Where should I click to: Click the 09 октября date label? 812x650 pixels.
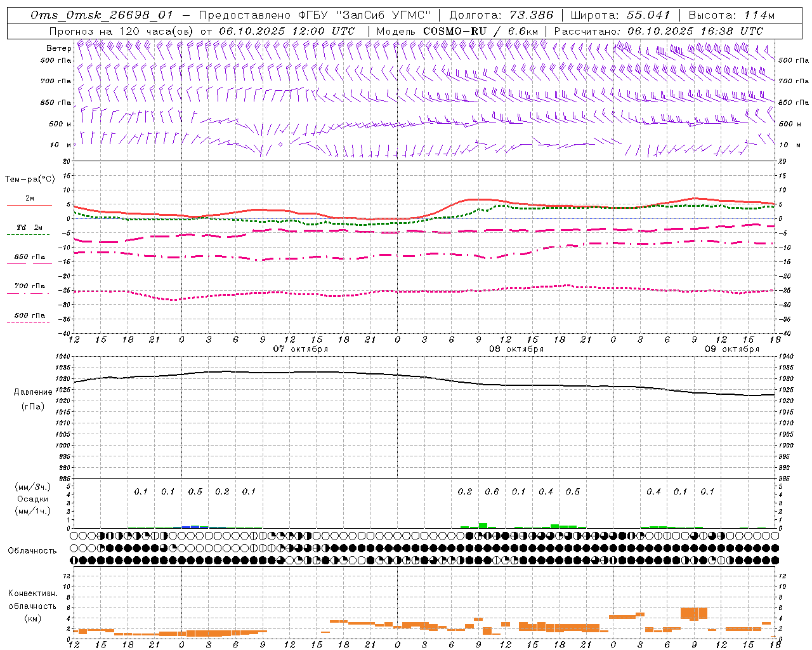coord(732,349)
